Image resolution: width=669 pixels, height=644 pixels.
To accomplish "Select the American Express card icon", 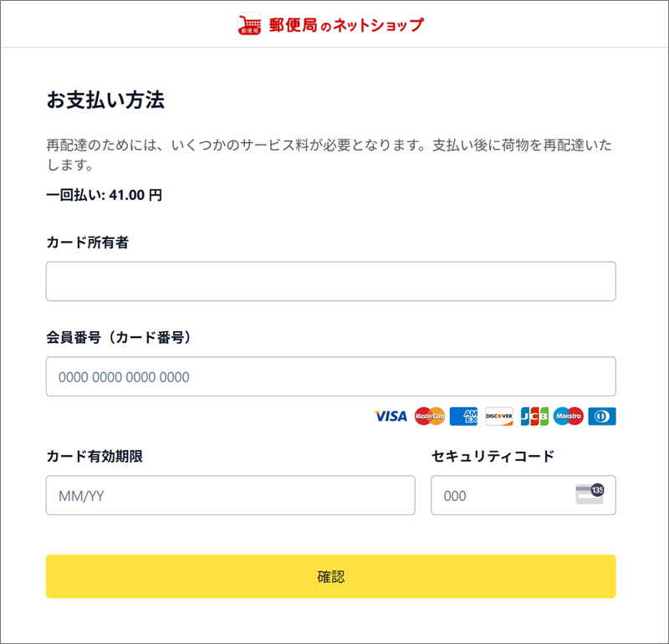I will (464, 417).
